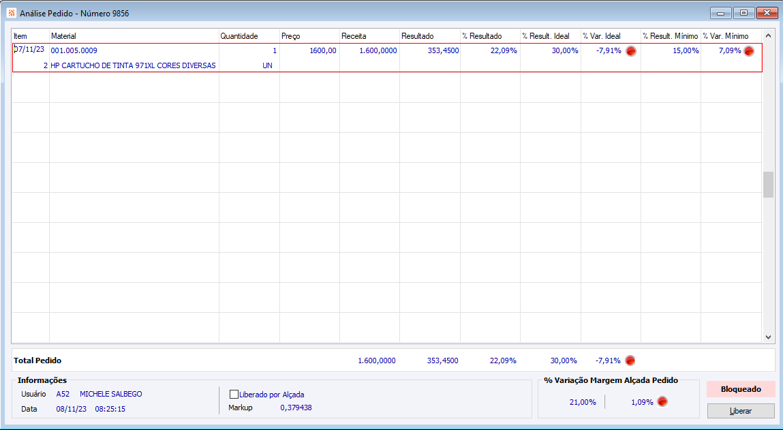Click the Resultado column header
Screen dimensions: 783x430
click(429, 36)
